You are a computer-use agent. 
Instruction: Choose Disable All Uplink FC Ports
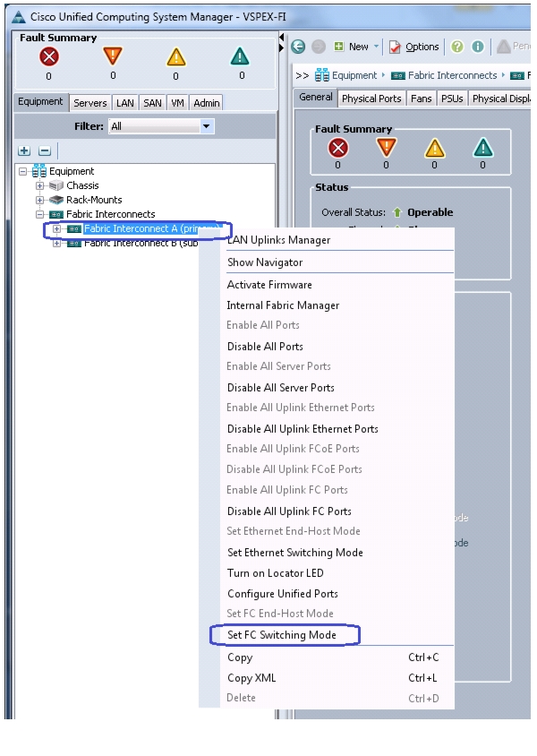(x=289, y=511)
